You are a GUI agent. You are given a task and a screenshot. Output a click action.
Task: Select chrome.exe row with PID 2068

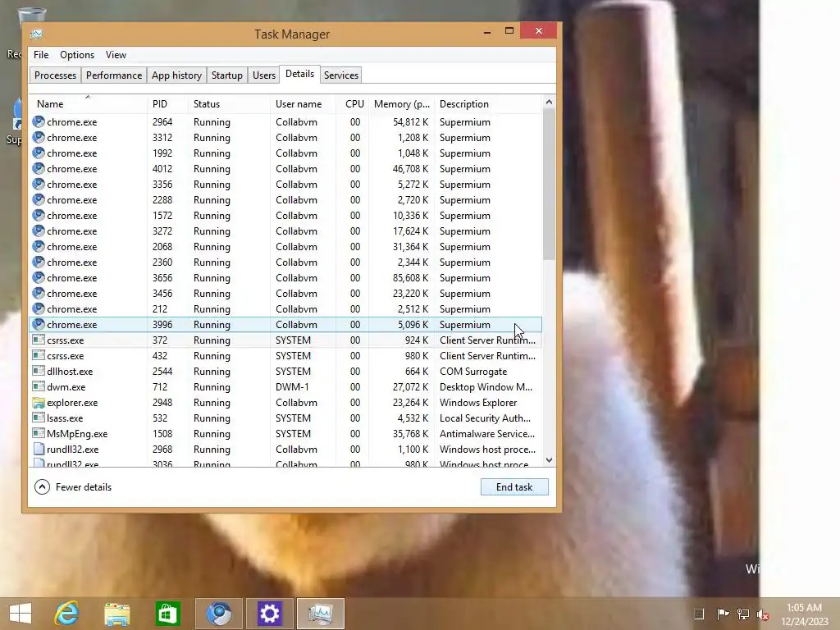click(285, 246)
